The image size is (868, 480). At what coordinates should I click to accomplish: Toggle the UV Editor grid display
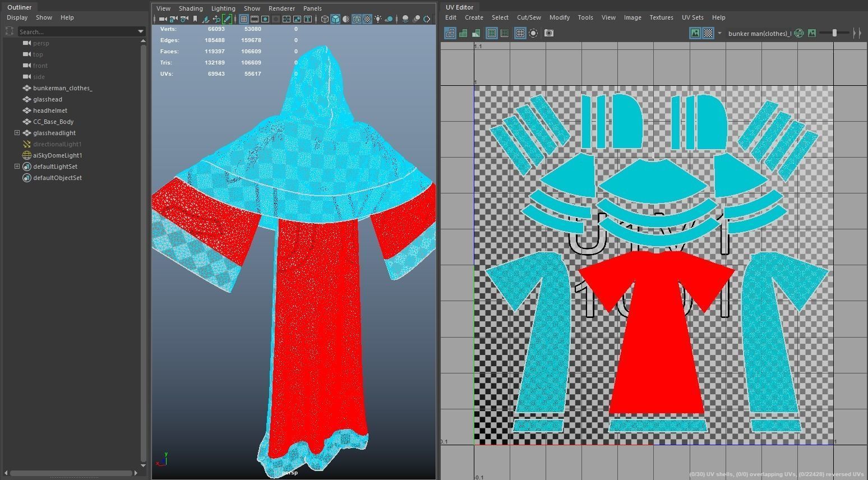(520, 33)
